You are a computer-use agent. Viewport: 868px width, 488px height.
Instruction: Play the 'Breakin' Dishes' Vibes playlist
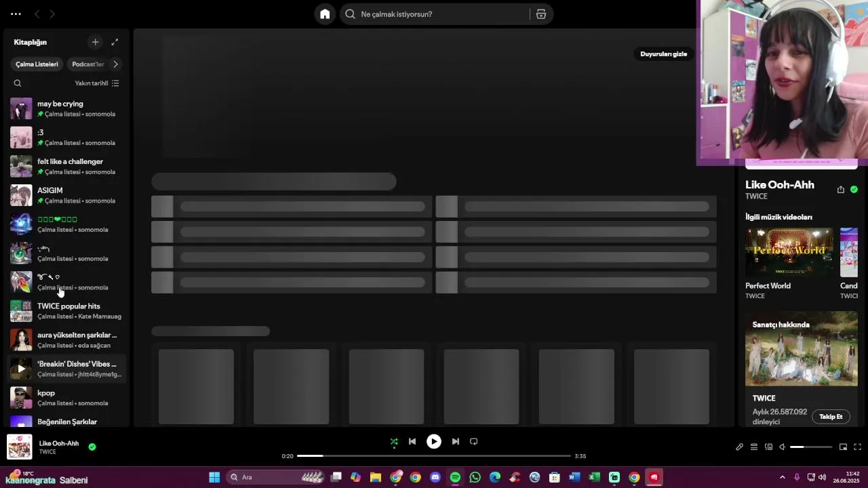[x=21, y=369]
